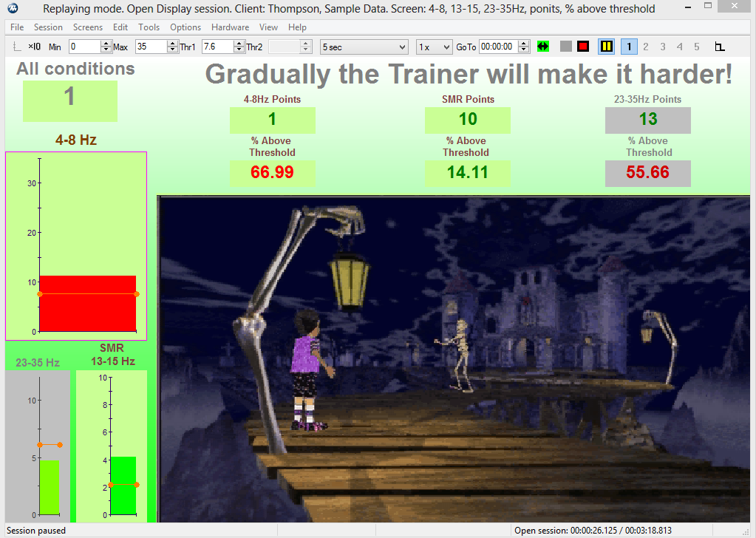This screenshot has width=756, height=538.
Task: Open the Screens menu
Action: pyautogui.click(x=88, y=27)
